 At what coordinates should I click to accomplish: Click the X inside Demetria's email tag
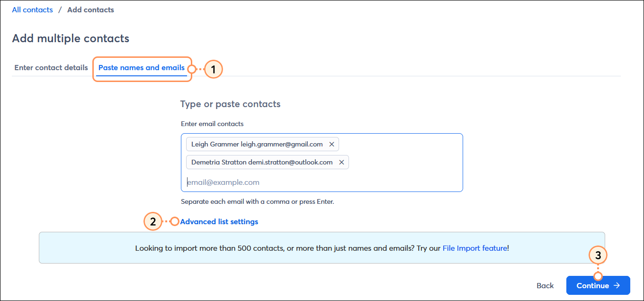pyautogui.click(x=341, y=162)
